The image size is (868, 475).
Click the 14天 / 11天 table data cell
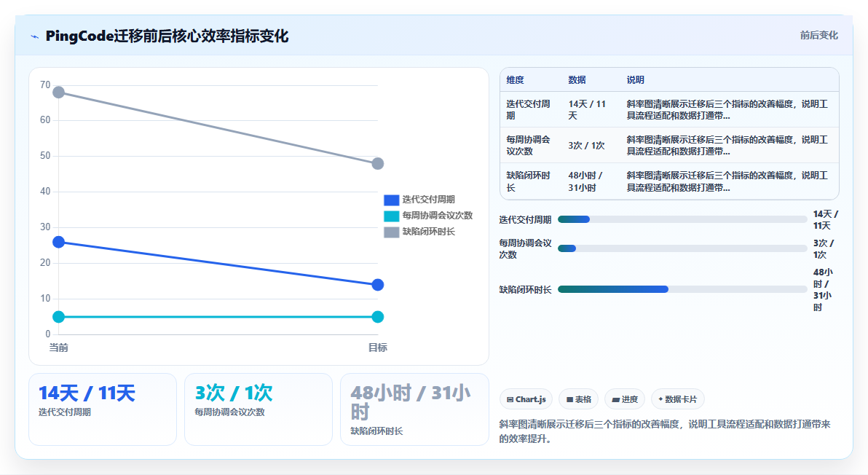tap(591, 109)
